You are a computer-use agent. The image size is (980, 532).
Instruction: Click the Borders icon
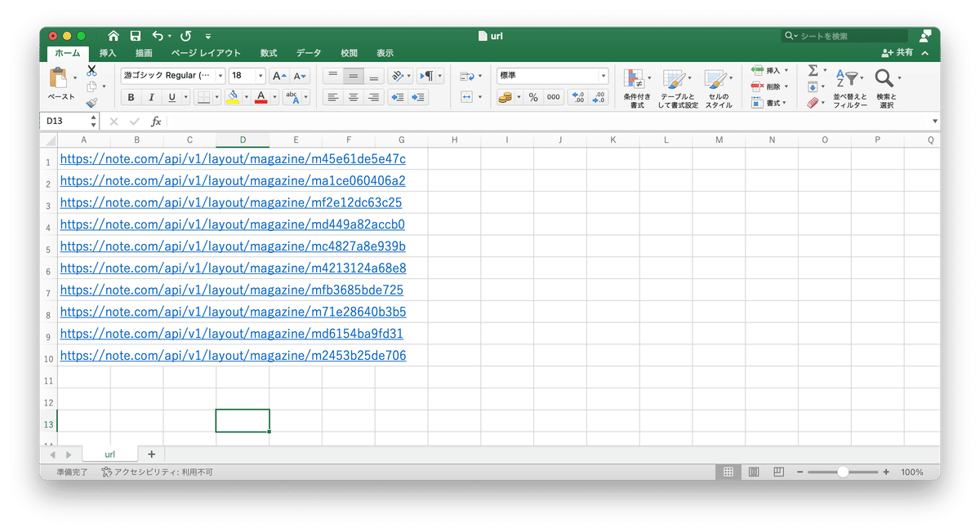204,97
